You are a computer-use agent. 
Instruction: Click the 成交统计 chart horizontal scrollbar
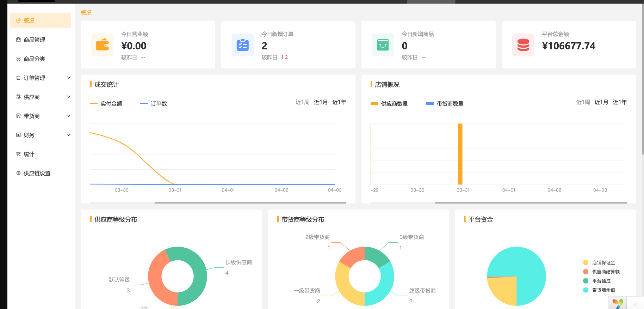tap(250, 203)
